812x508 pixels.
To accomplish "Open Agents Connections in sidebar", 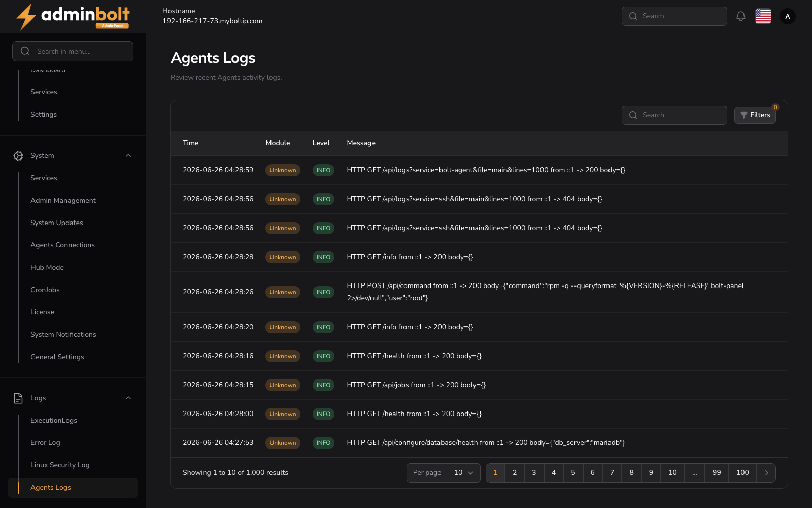I will click(x=62, y=245).
